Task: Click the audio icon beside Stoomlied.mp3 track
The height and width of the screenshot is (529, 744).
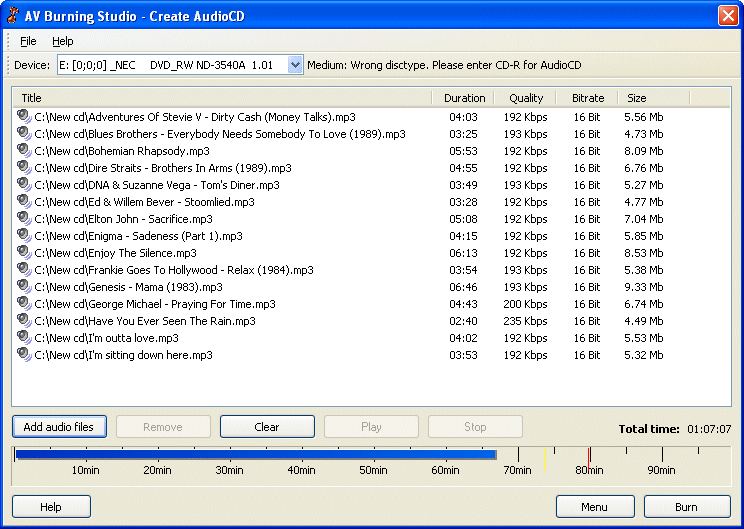Action: pos(24,202)
